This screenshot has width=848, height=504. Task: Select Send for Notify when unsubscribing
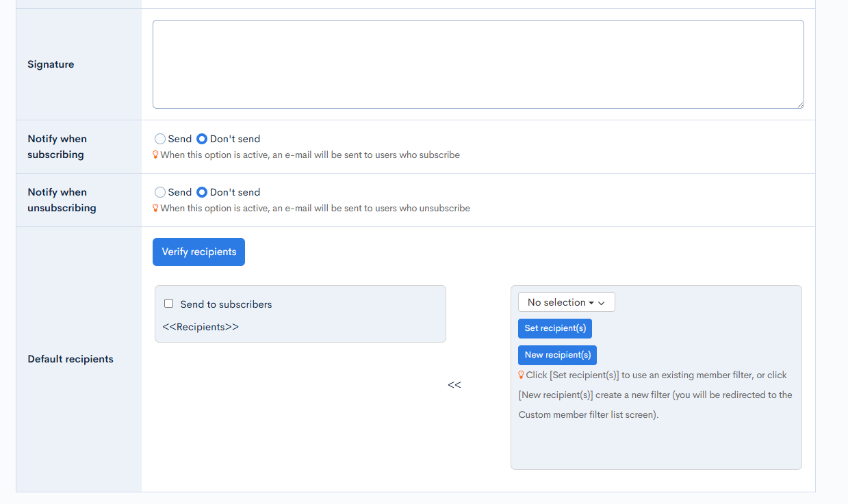coord(160,192)
